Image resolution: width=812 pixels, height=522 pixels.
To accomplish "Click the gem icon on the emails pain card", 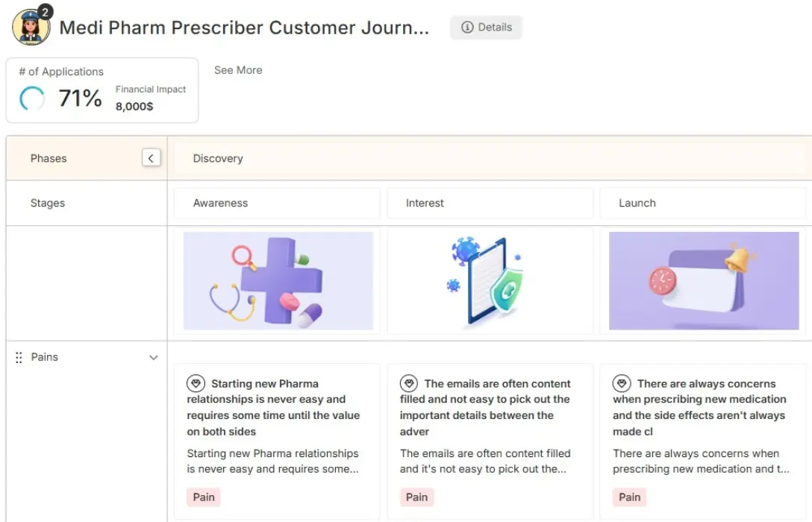I will 408,383.
